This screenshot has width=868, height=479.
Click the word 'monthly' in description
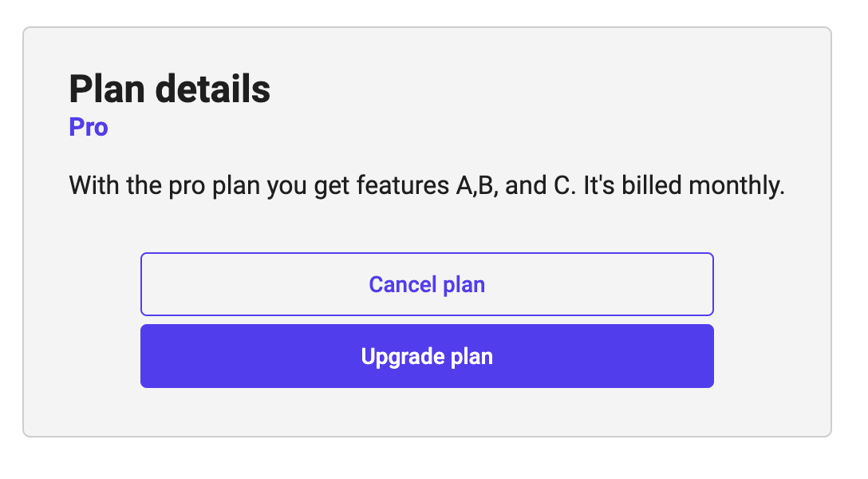click(732, 187)
